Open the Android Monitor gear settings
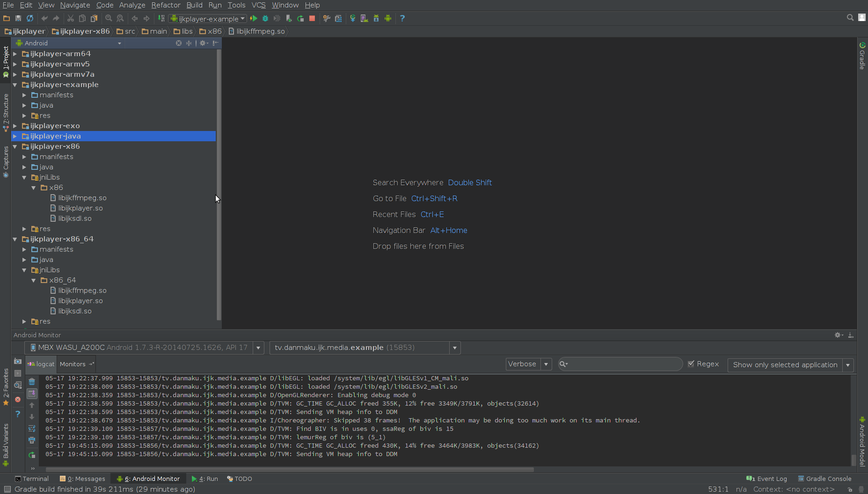 tap(839, 335)
